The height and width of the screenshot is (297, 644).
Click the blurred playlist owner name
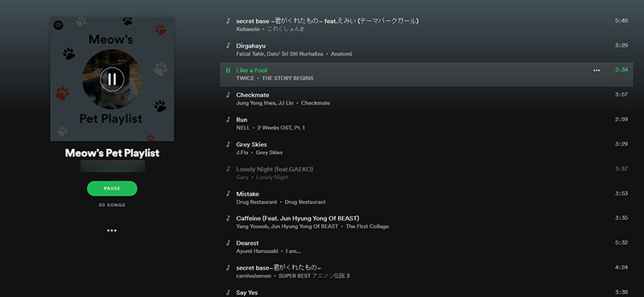click(113, 167)
